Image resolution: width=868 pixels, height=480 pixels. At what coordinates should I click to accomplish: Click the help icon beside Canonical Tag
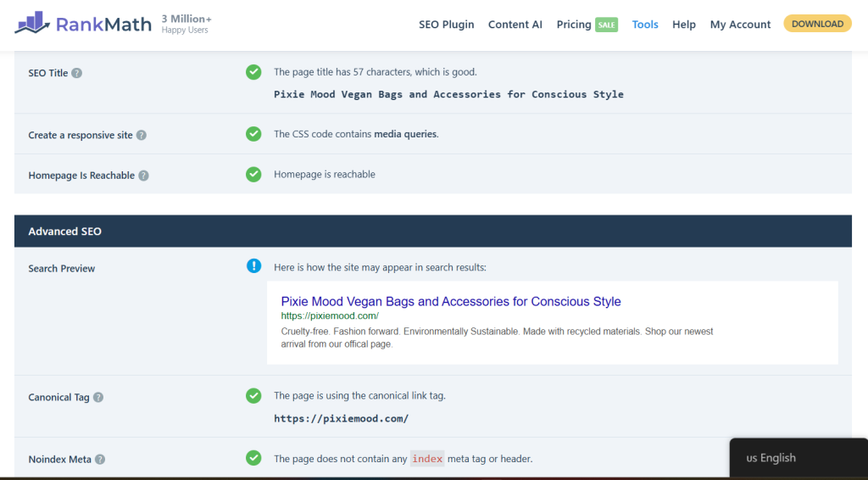point(98,397)
